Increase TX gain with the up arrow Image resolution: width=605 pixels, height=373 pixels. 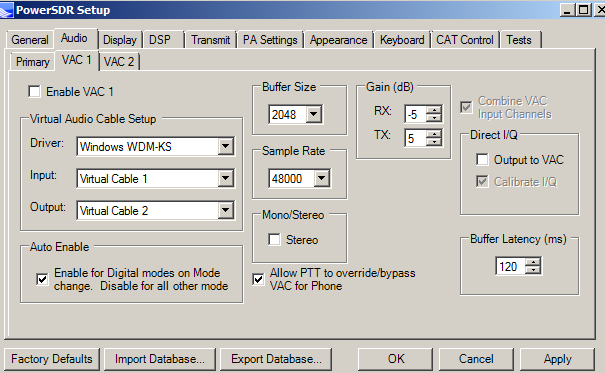click(434, 134)
